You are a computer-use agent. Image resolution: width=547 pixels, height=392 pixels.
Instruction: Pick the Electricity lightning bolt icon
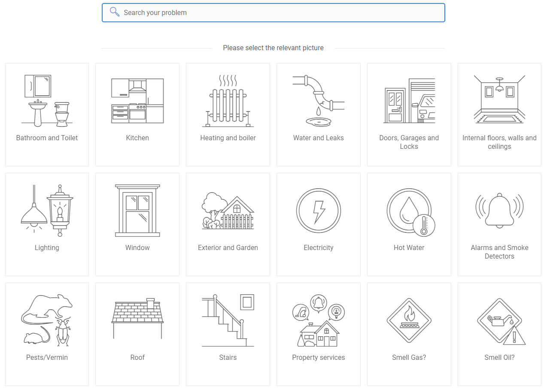[319, 211]
